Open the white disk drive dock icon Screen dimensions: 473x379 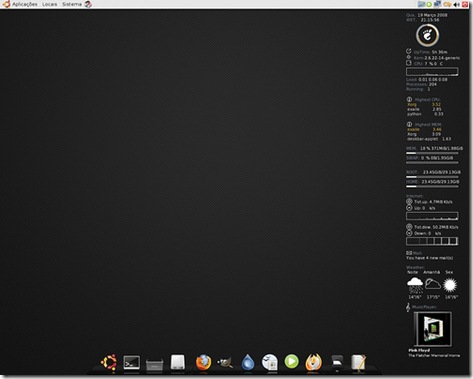178,362
